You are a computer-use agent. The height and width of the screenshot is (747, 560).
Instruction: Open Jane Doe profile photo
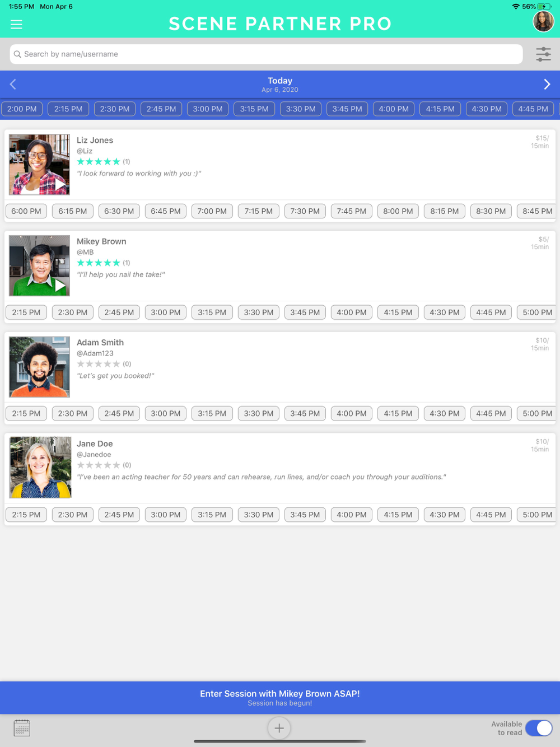[x=40, y=468]
